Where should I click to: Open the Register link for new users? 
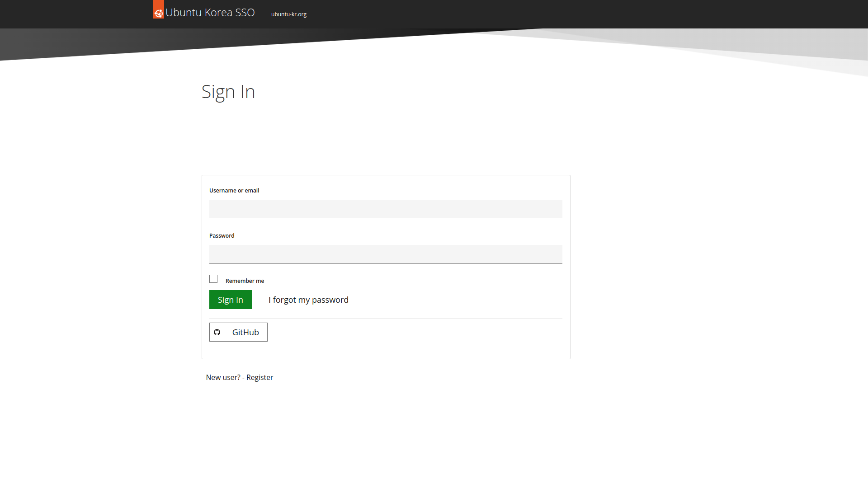click(259, 377)
